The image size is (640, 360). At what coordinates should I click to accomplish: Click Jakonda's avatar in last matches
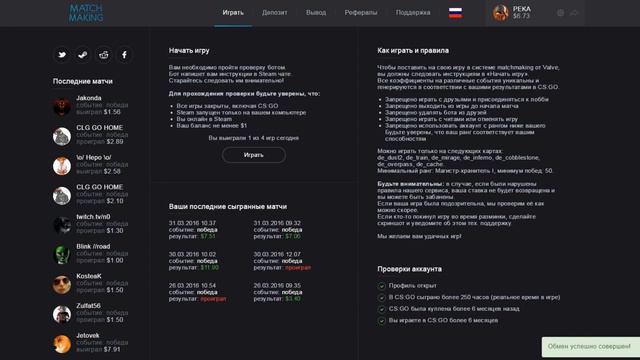click(62, 106)
